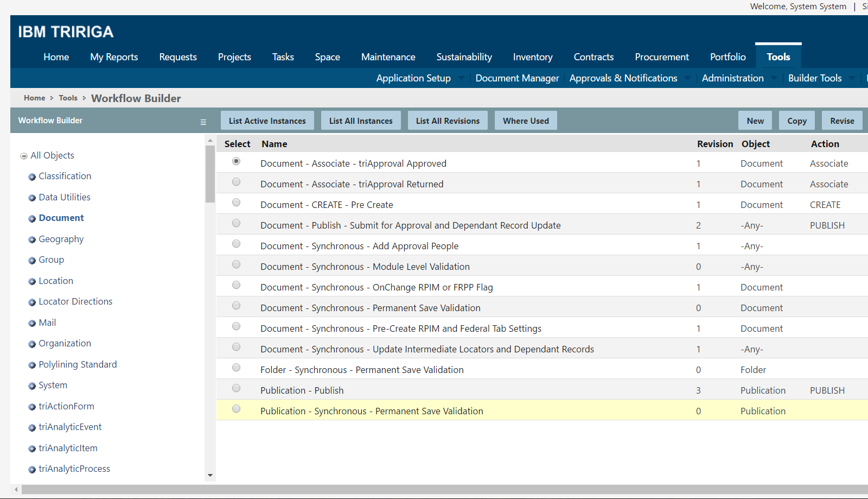Click the Where Used button

click(526, 121)
